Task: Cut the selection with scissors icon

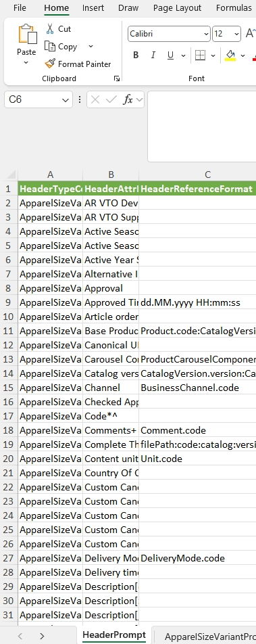Action: pos(50,28)
